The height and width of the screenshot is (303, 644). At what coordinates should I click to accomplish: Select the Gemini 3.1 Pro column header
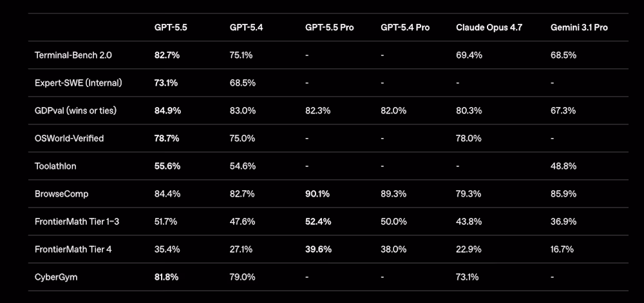(579, 28)
